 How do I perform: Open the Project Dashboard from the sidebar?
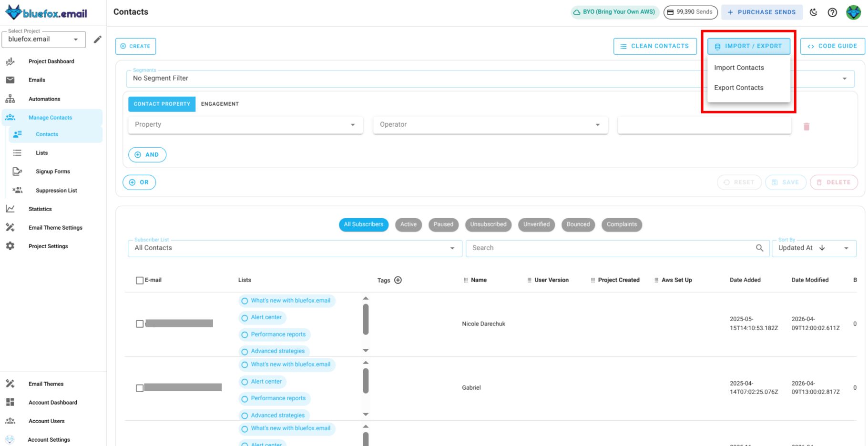coord(51,61)
